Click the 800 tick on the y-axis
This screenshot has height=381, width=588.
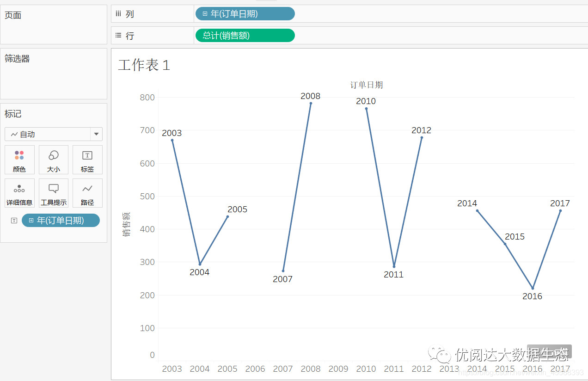[147, 98]
